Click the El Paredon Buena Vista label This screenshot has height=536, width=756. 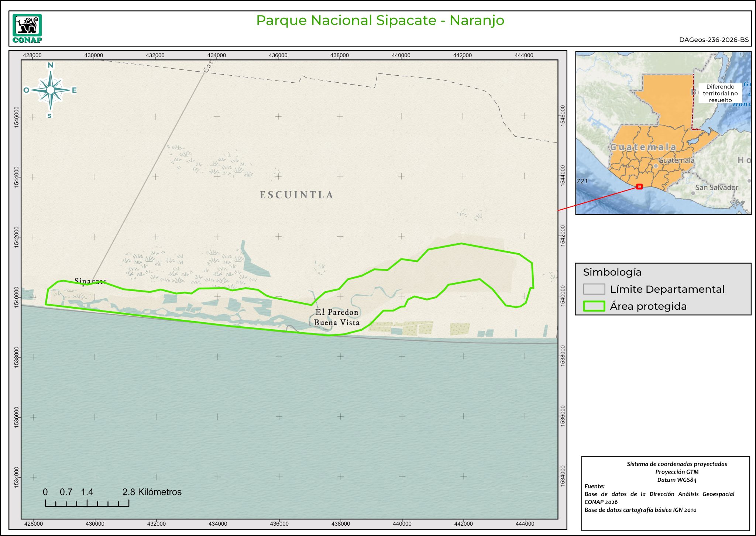pos(337,317)
